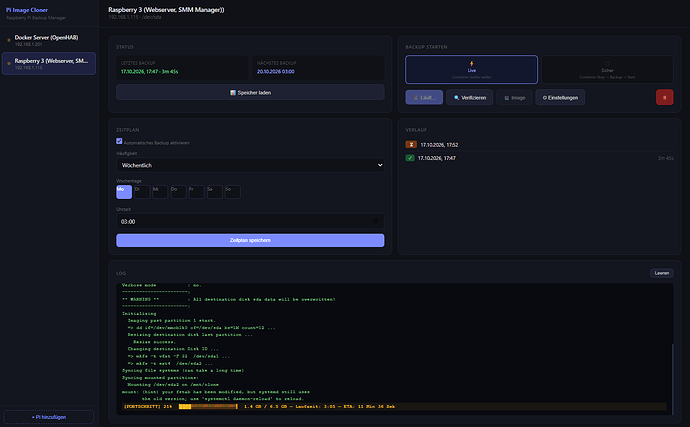Screen dimensions: 690x427
Task: Click the Image button
Action: (x=514, y=97)
